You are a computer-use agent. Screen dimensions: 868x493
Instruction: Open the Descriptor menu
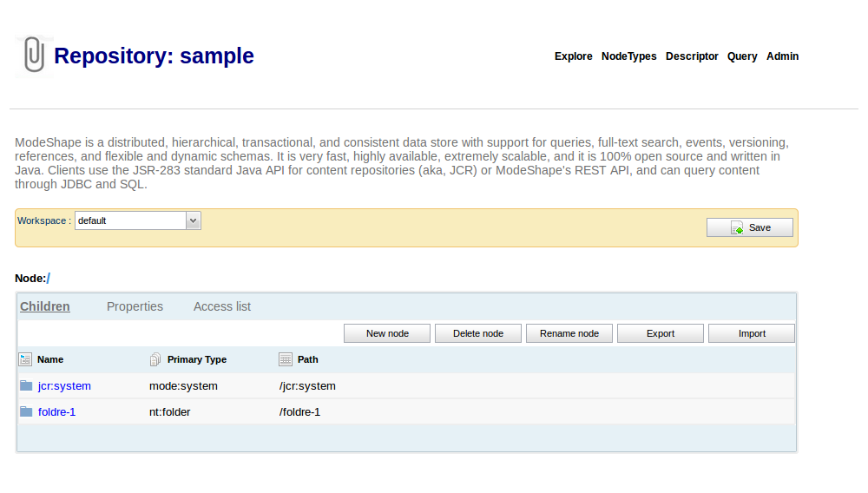coord(692,56)
